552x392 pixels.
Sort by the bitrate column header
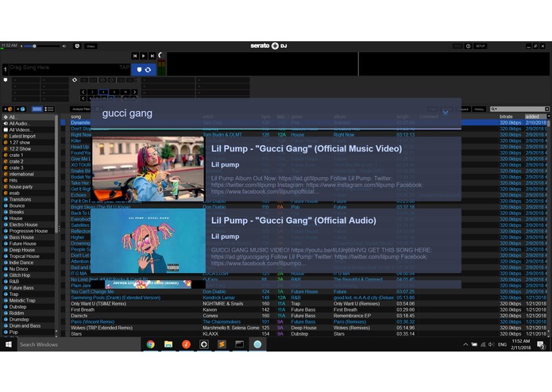click(x=506, y=117)
